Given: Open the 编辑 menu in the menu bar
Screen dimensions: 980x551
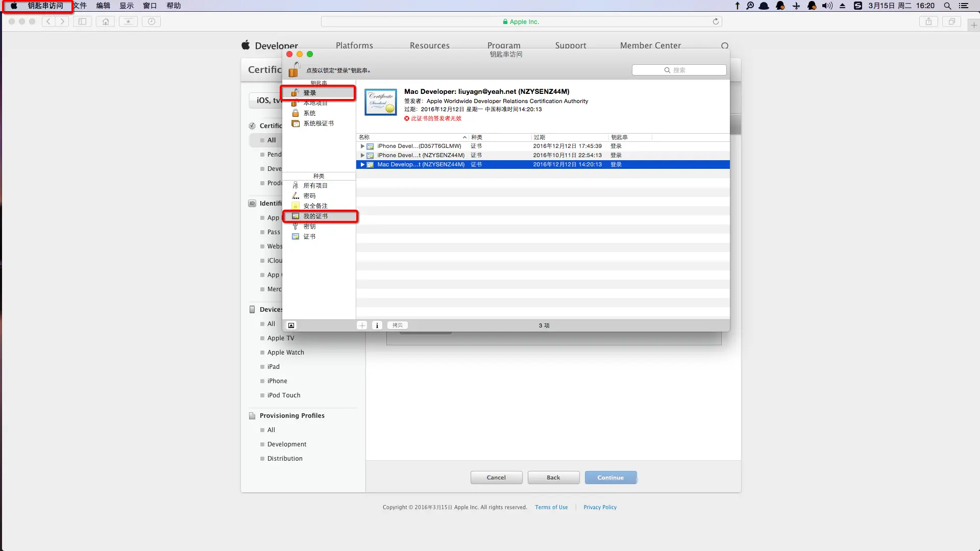Looking at the screenshot, I should 103,6.
